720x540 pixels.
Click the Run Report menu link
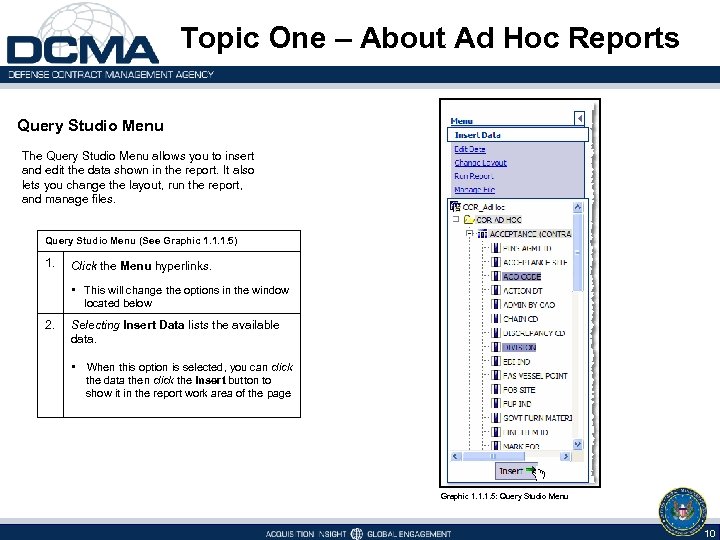(474, 176)
